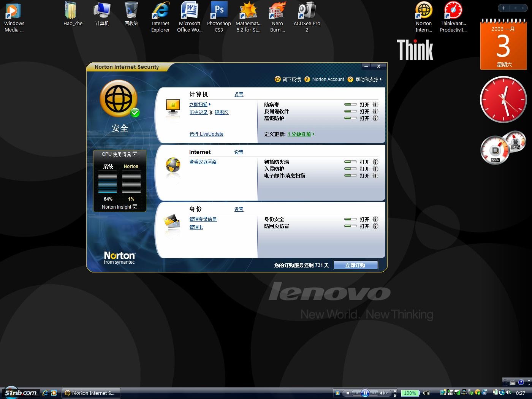Select Mathematica 5.2 desktop shortcut

pos(248,17)
